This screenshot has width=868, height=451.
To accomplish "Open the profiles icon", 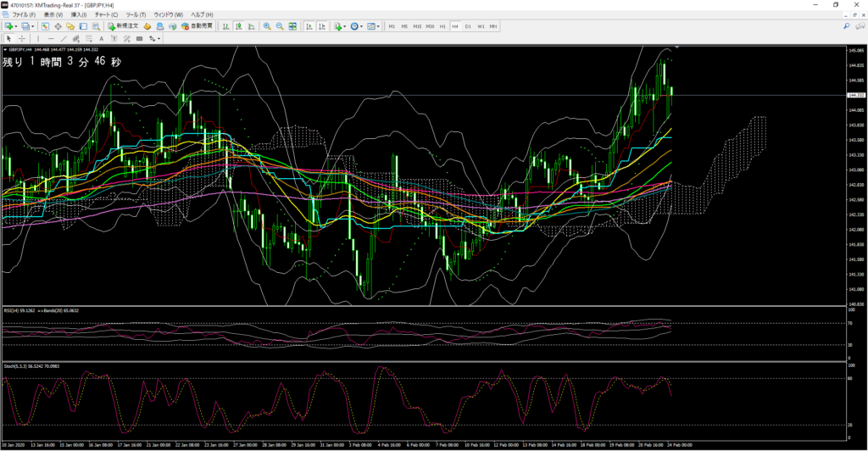I will coord(25,26).
